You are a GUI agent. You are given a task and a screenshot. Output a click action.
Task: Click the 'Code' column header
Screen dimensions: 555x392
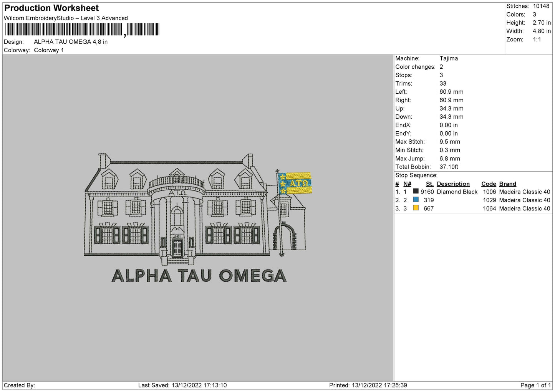click(x=489, y=184)
